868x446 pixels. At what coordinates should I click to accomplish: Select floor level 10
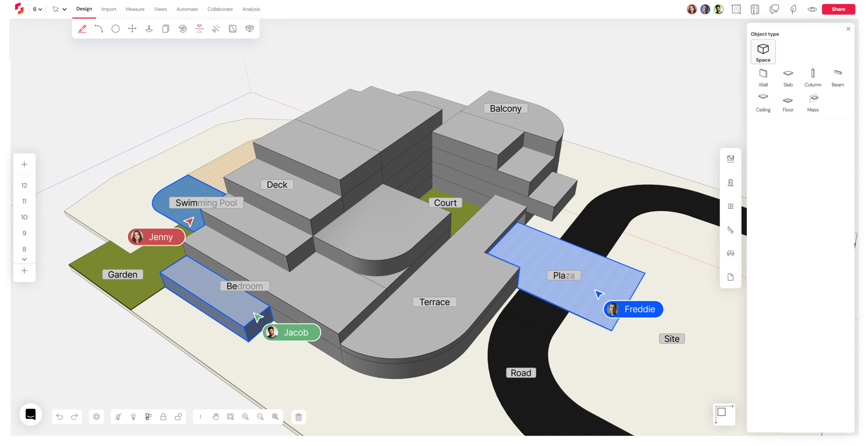(24, 217)
